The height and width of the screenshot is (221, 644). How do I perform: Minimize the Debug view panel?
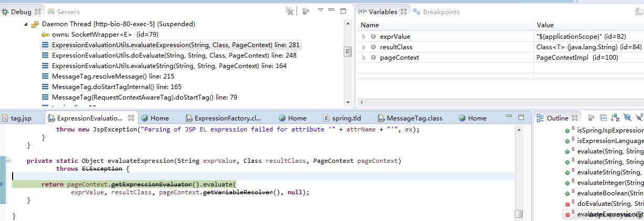(332, 11)
